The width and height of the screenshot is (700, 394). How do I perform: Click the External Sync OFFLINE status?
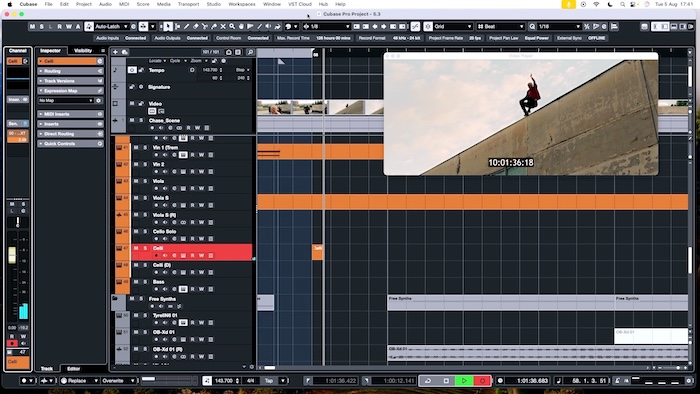[596, 38]
